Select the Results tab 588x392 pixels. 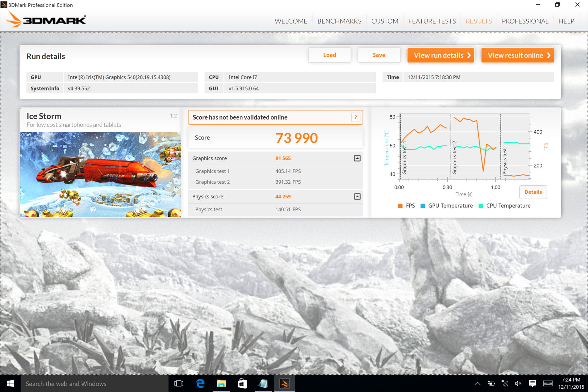[x=479, y=21]
